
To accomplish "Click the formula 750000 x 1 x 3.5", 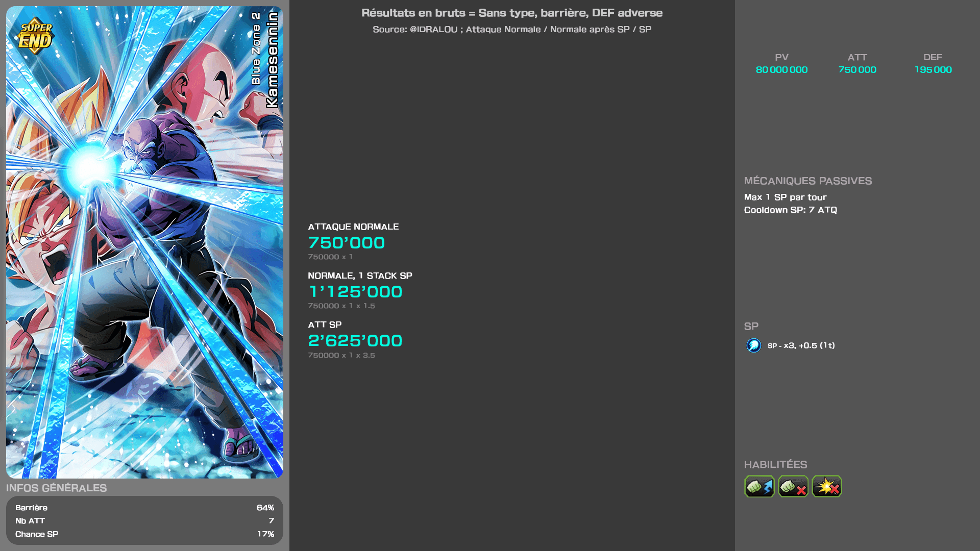I will pyautogui.click(x=341, y=356).
